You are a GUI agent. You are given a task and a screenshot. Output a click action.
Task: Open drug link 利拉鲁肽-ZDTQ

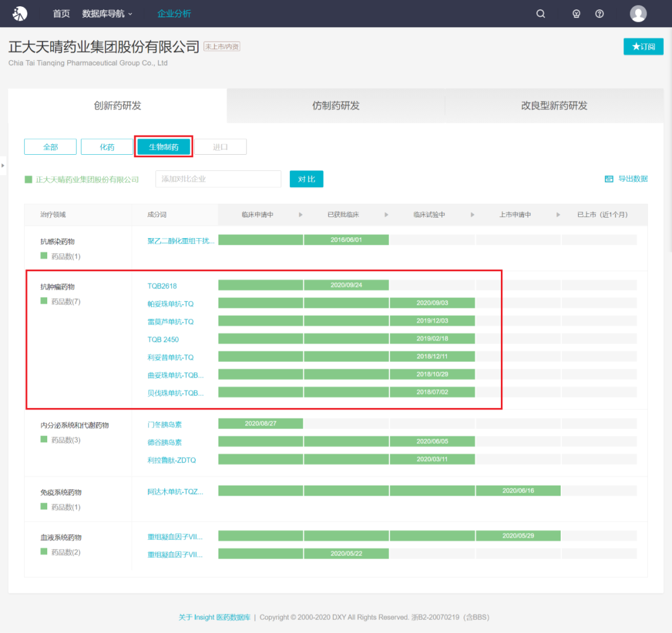(172, 460)
